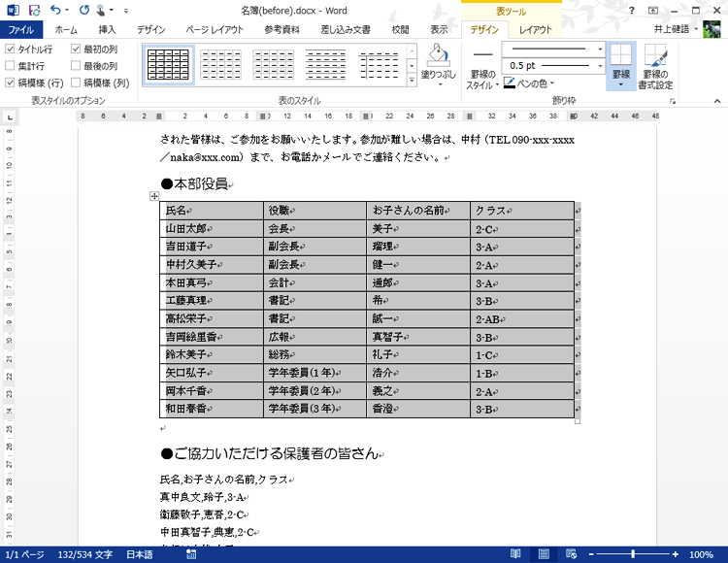Zoom out with the minus button
The height and width of the screenshot is (563, 728).
(x=591, y=554)
